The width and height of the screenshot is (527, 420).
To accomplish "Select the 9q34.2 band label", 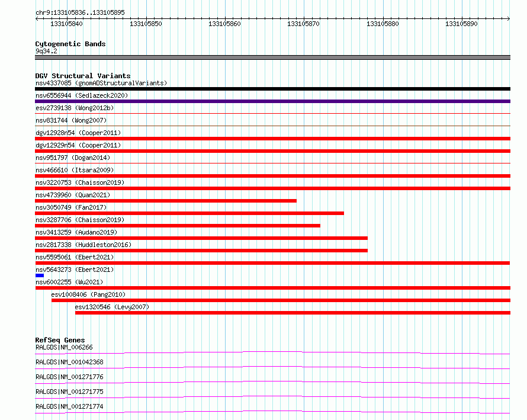I will pyautogui.click(x=46, y=51).
